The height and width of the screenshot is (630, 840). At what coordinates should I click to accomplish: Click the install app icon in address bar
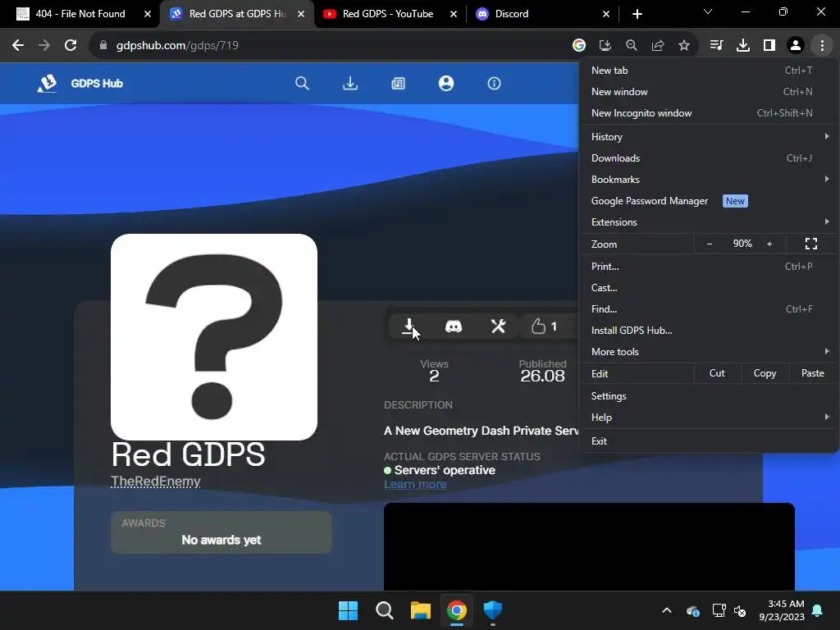coord(605,46)
